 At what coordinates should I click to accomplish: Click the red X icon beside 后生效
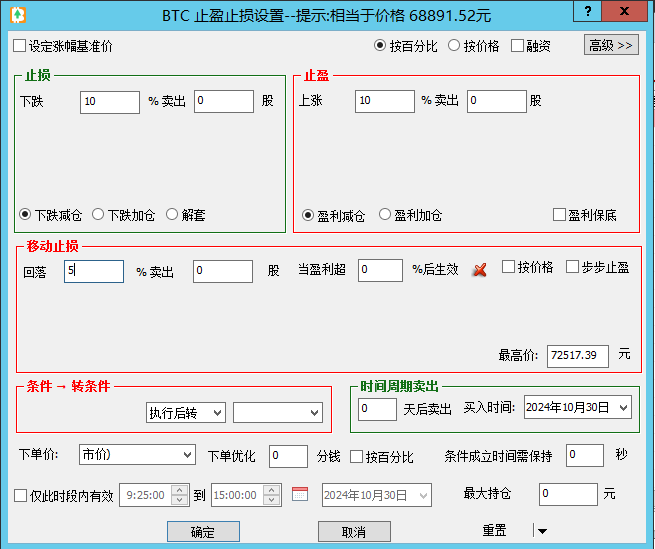click(x=480, y=270)
